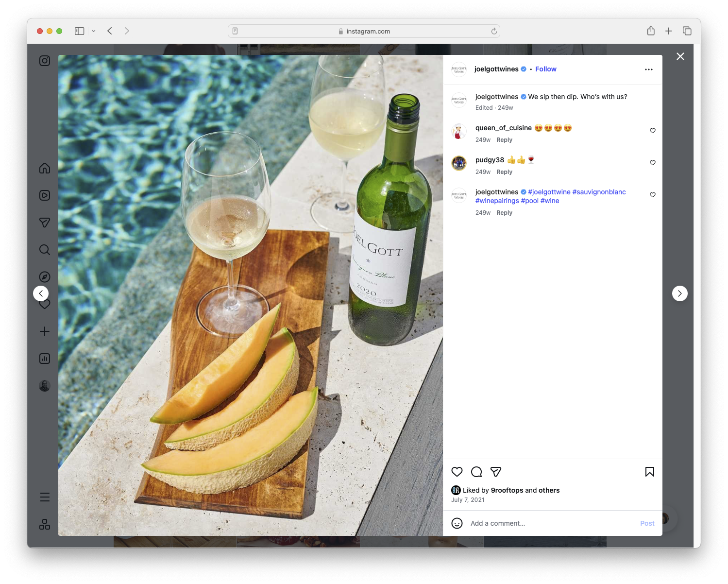Open the More hamburger menu
728x584 pixels.
point(45,497)
